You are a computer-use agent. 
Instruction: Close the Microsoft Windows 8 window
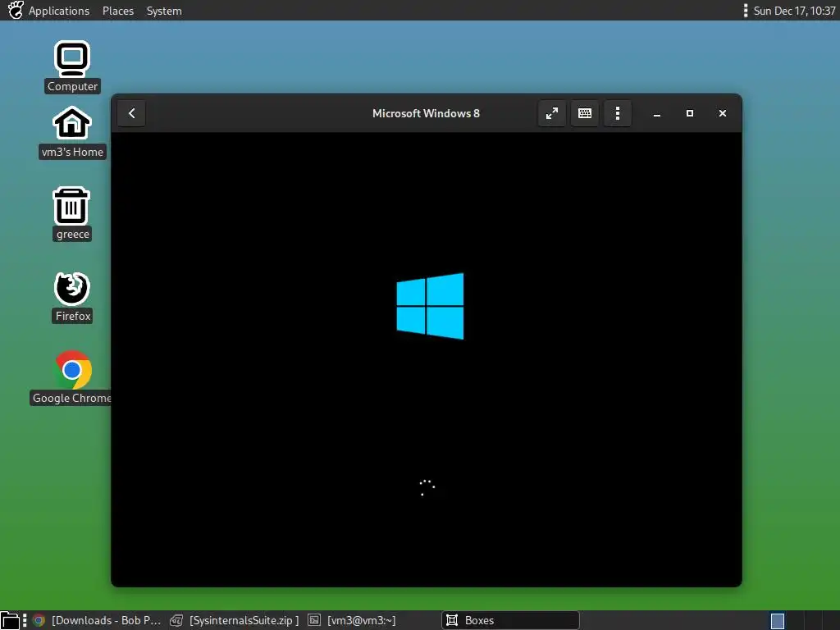click(x=722, y=113)
